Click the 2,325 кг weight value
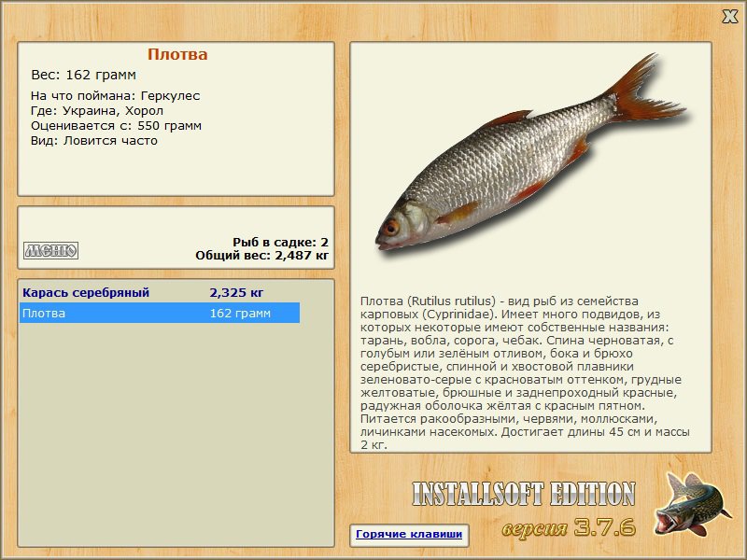The height and width of the screenshot is (560, 747). 236,292
